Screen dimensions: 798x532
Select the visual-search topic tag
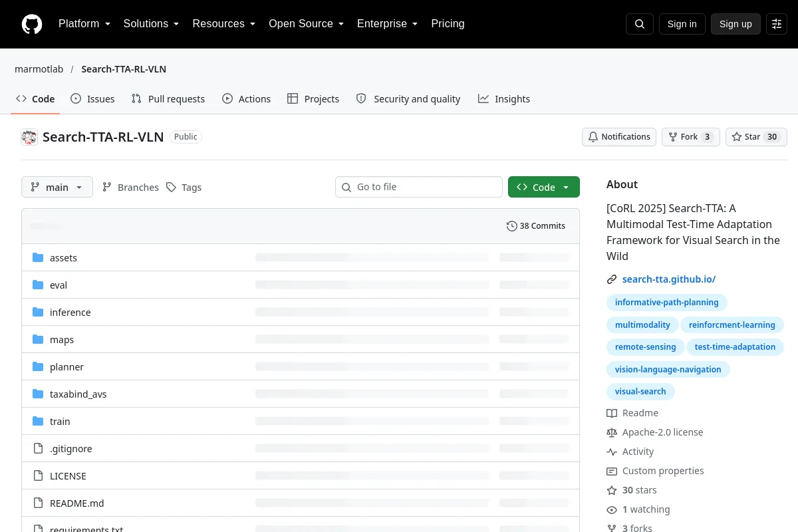tap(640, 392)
